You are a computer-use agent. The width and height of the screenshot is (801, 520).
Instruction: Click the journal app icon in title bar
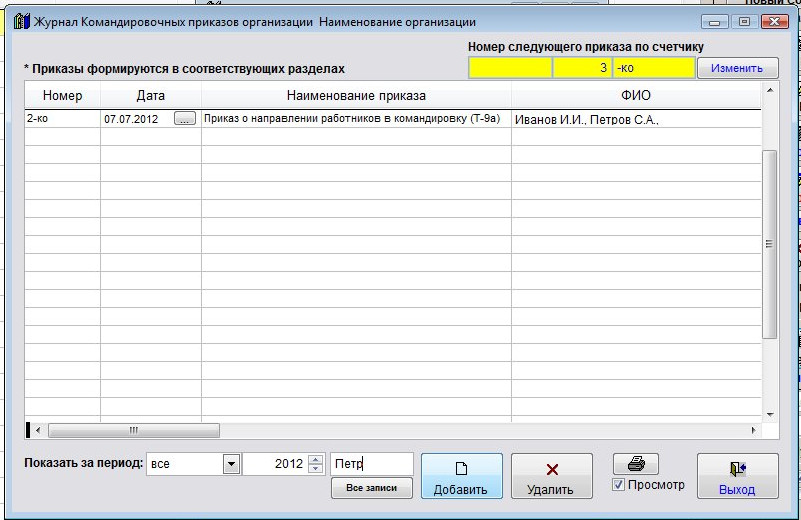[21, 22]
